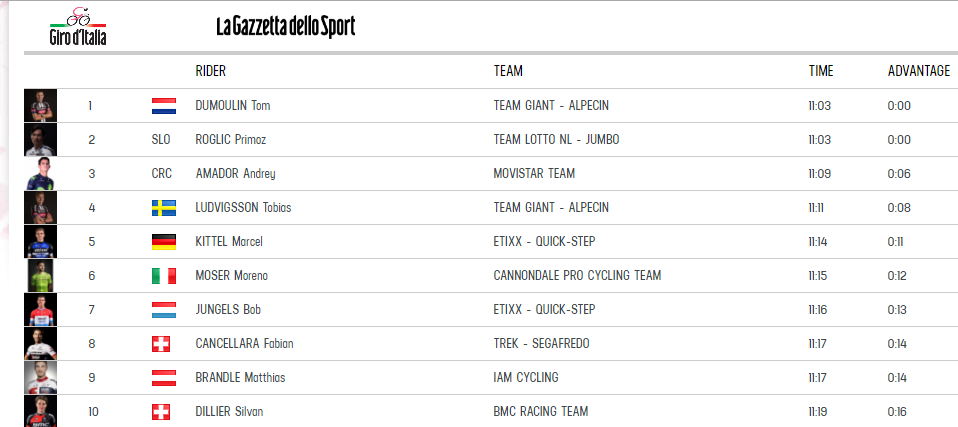Click the Swiss flag beside Cancellara
This screenshot has width=958, height=427.
(x=161, y=344)
